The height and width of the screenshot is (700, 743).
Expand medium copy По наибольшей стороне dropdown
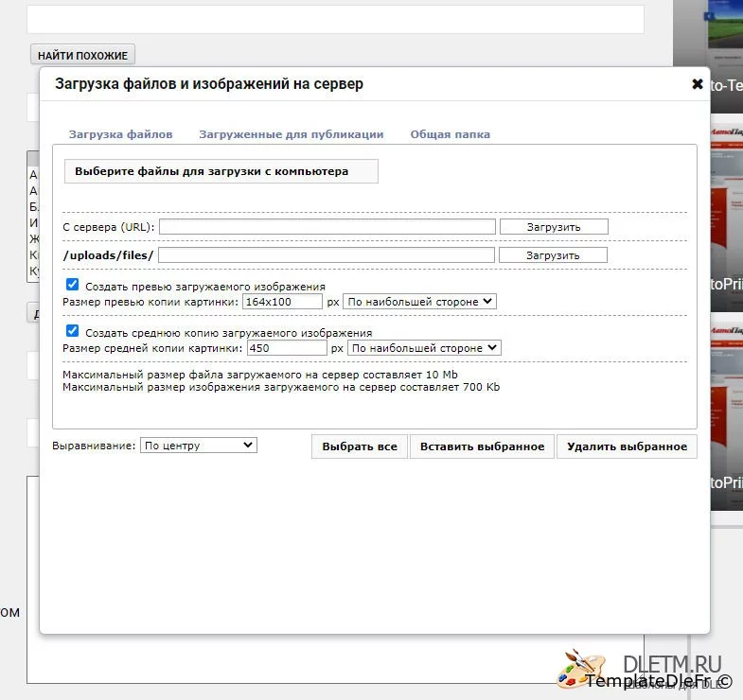tap(424, 348)
